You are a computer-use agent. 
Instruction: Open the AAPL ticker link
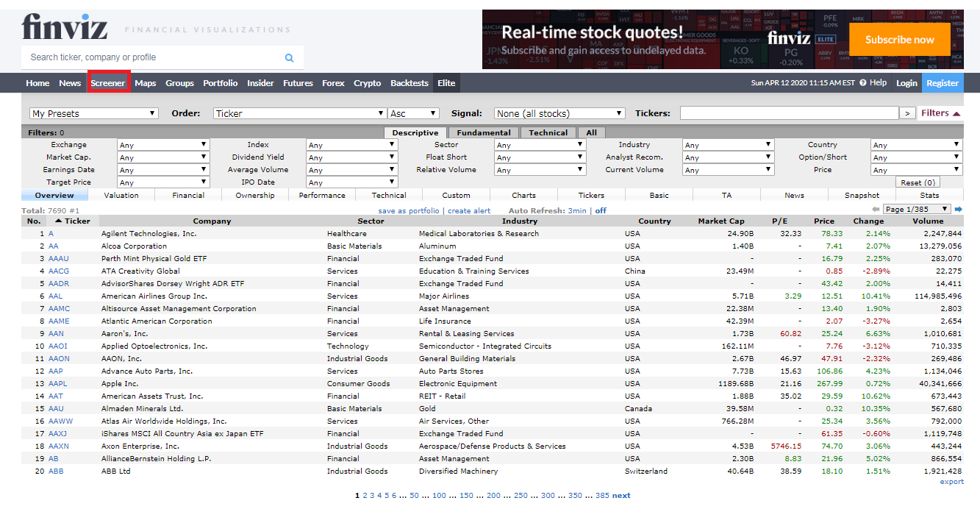click(58, 384)
